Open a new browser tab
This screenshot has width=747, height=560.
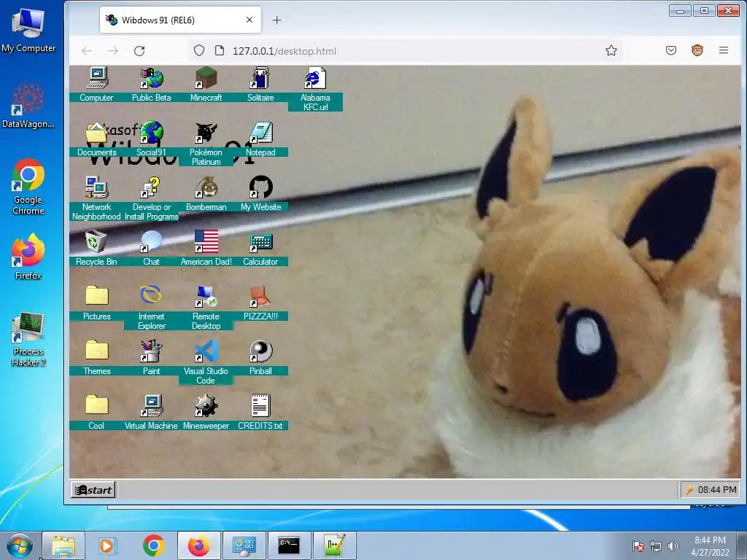tap(276, 20)
